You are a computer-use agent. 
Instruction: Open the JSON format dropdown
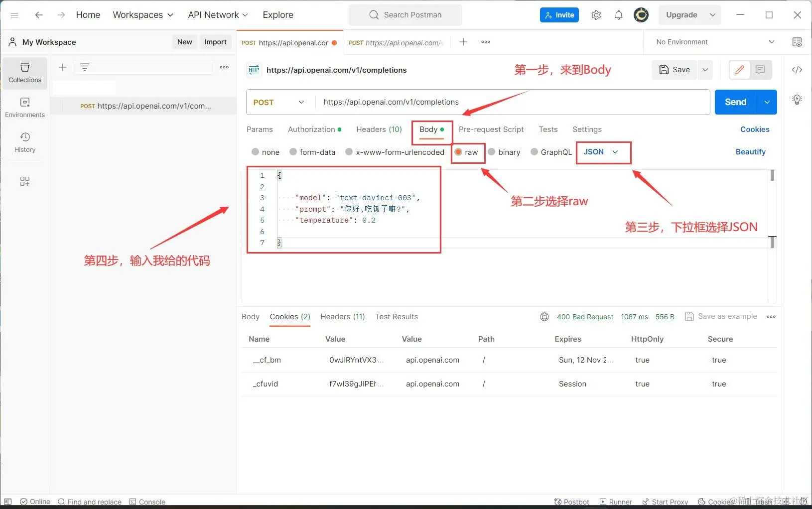click(602, 152)
